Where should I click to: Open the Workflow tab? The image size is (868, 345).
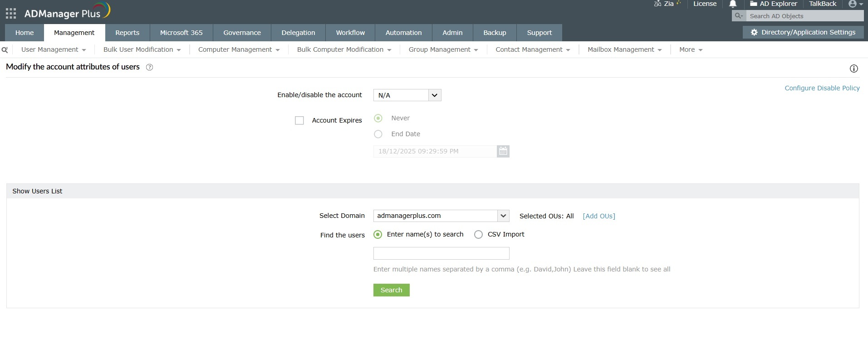pos(350,33)
